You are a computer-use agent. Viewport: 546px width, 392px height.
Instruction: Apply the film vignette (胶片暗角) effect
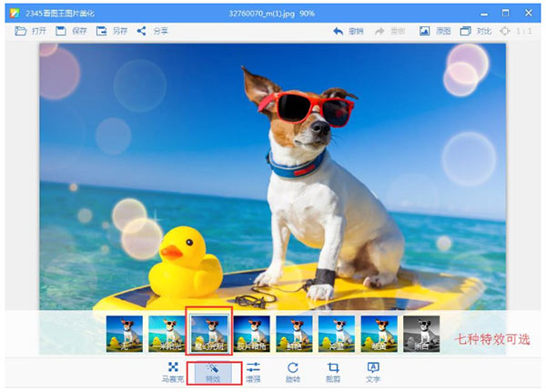(x=252, y=334)
